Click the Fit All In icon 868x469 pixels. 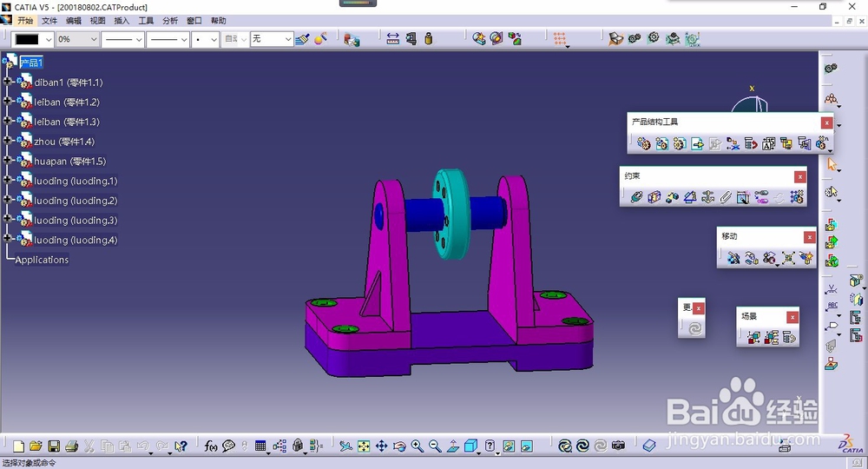pos(364,446)
